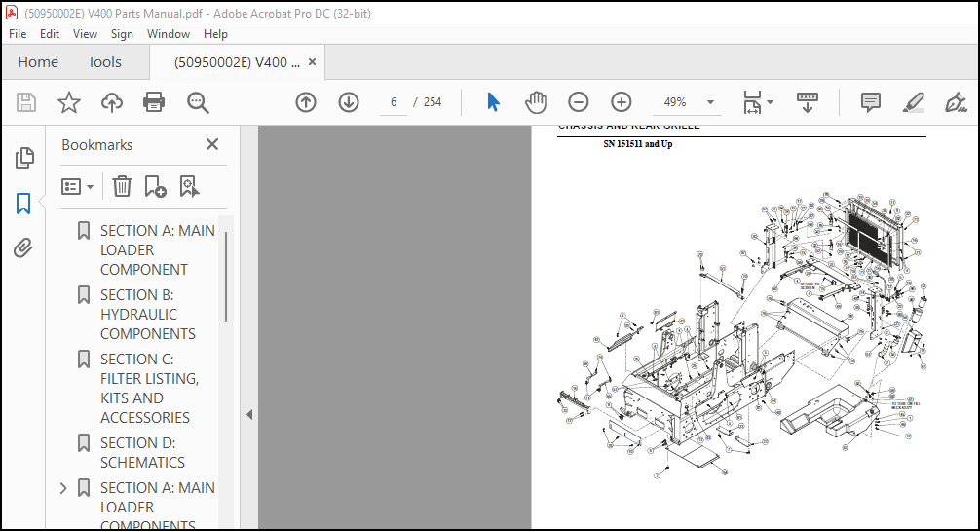
Task: Click the 49% zoom value field
Action: [675, 102]
